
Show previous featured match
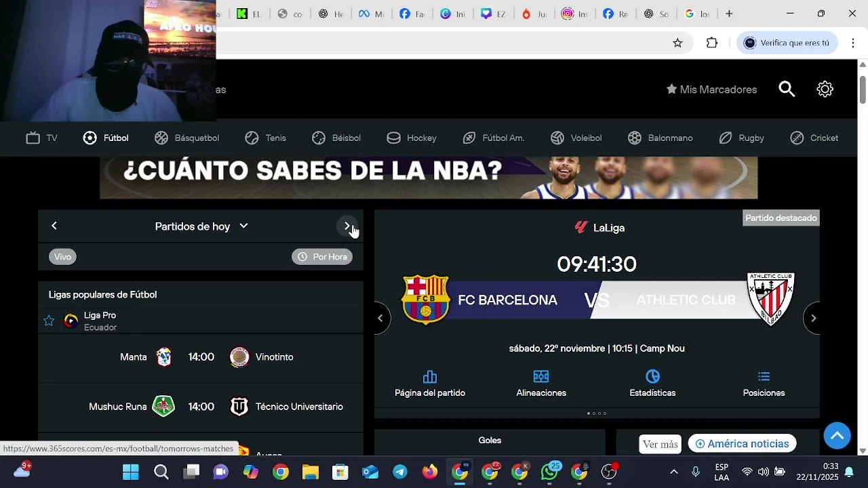pyautogui.click(x=380, y=318)
